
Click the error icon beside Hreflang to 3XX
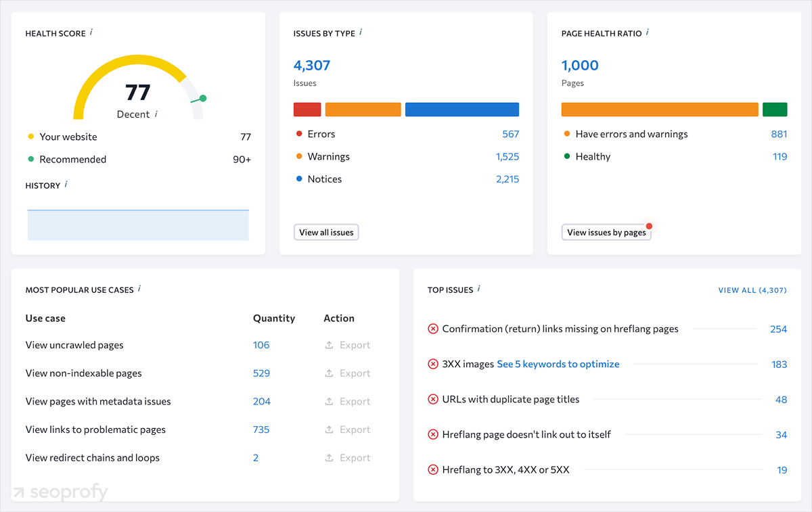[433, 469]
